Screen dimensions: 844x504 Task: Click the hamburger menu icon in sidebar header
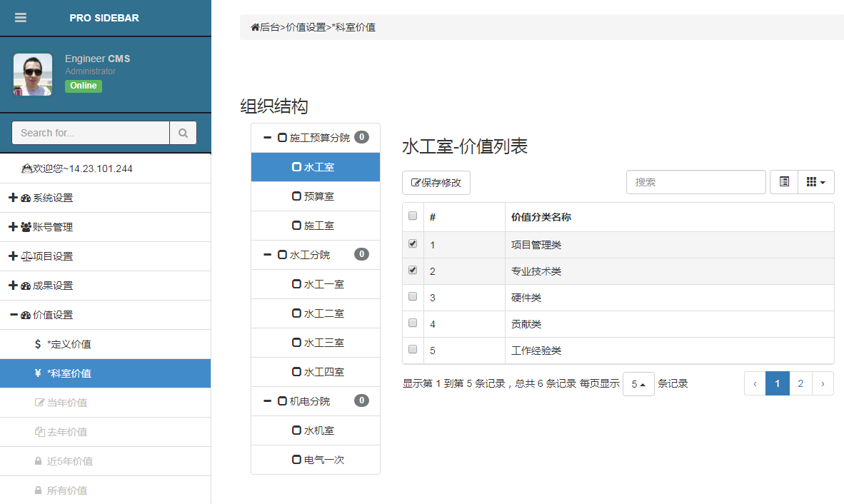21,18
